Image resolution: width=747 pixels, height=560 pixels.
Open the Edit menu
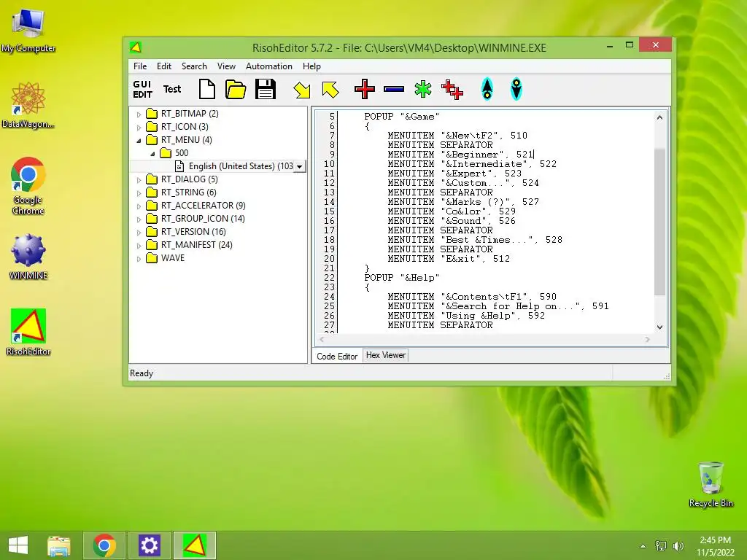164,66
